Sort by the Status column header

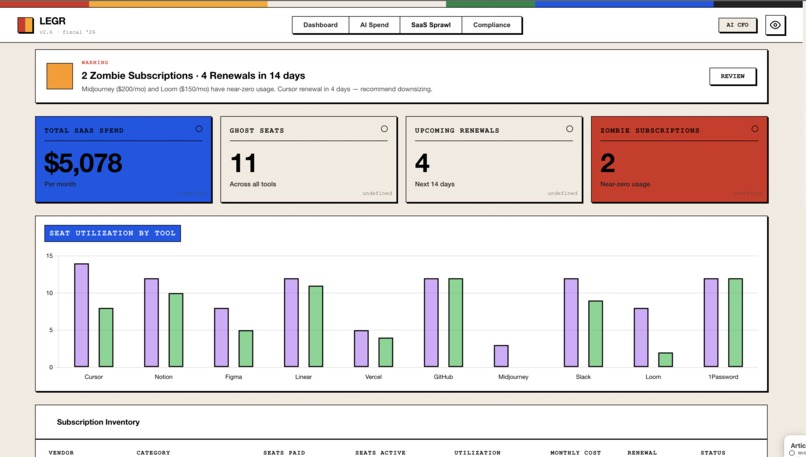[x=713, y=453]
